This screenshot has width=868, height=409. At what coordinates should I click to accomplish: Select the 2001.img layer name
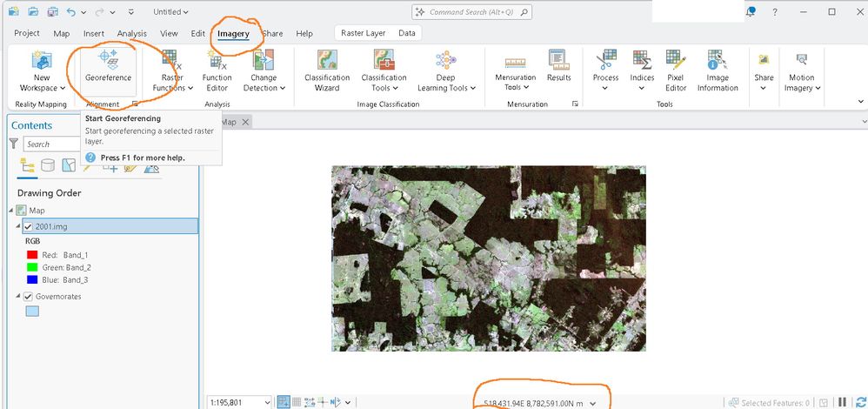51,226
